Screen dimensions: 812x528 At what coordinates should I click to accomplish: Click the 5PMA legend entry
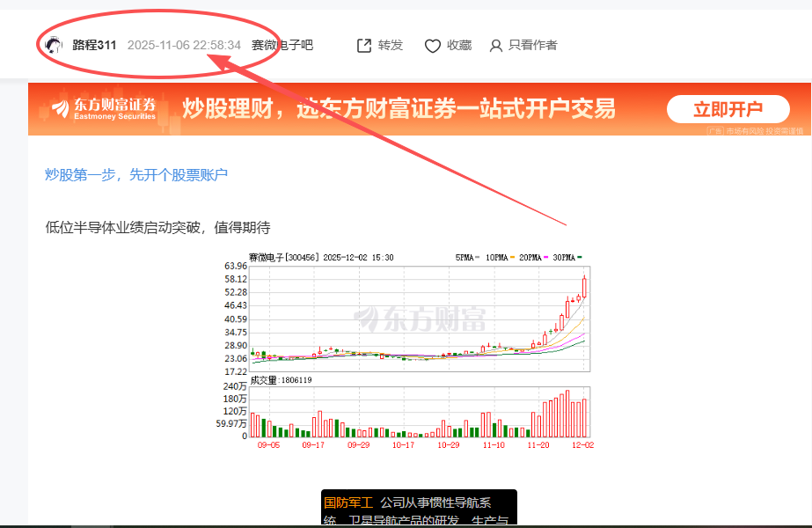coord(467,258)
